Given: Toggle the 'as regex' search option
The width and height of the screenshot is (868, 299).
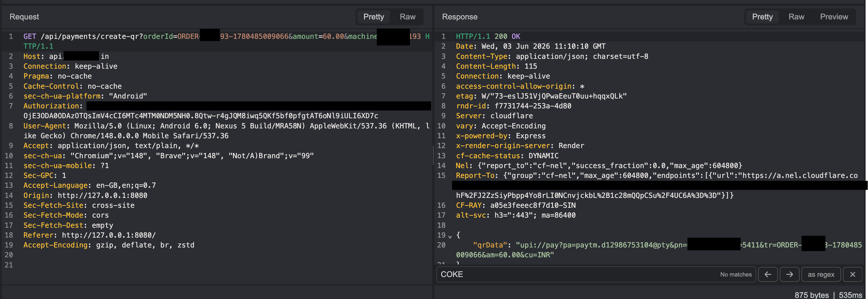Looking at the screenshot, I should 821,275.
